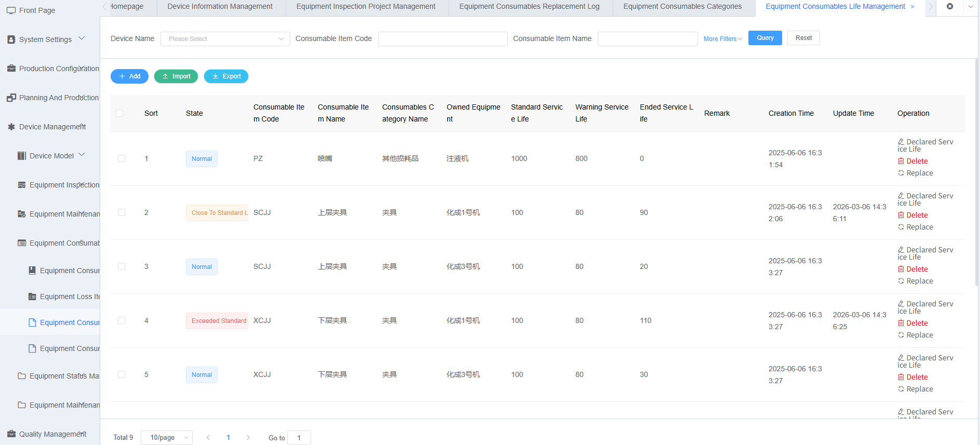Close the Equipment Consumables Life Management tab
The height and width of the screenshot is (445, 980).
click(x=912, y=7)
